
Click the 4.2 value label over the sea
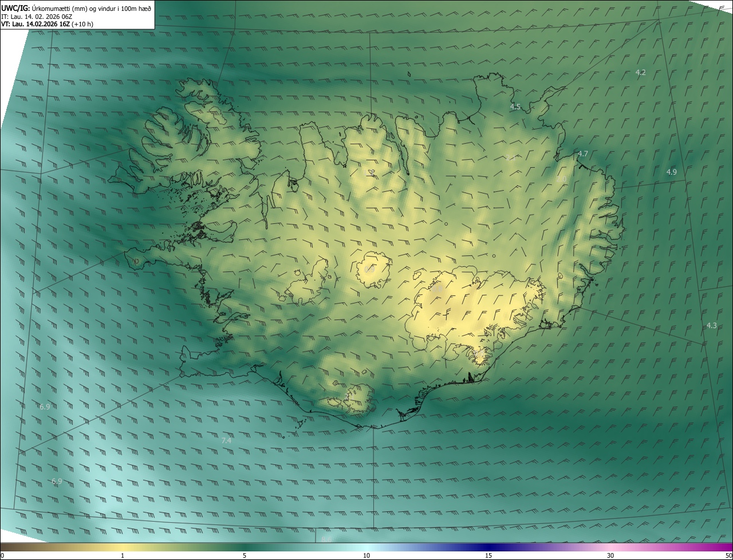(x=641, y=72)
